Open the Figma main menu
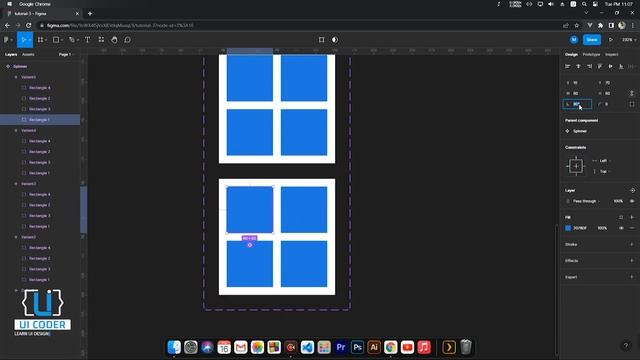Image resolution: width=640 pixels, height=360 pixels. (x=8, y=40)
